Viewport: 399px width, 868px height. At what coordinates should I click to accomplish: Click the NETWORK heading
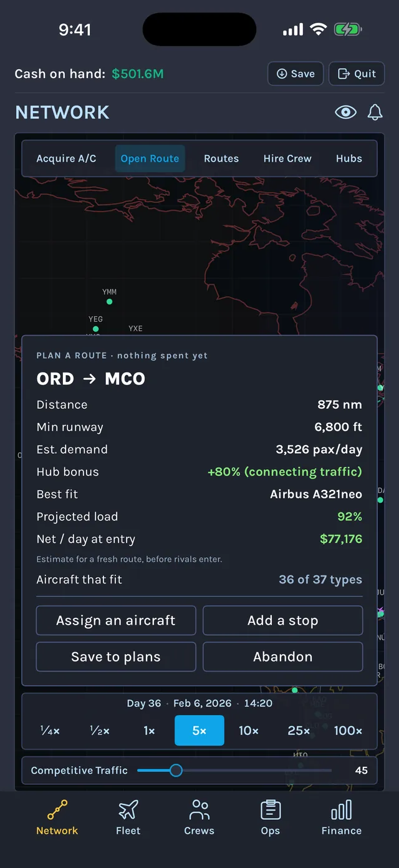click(62, 112)
